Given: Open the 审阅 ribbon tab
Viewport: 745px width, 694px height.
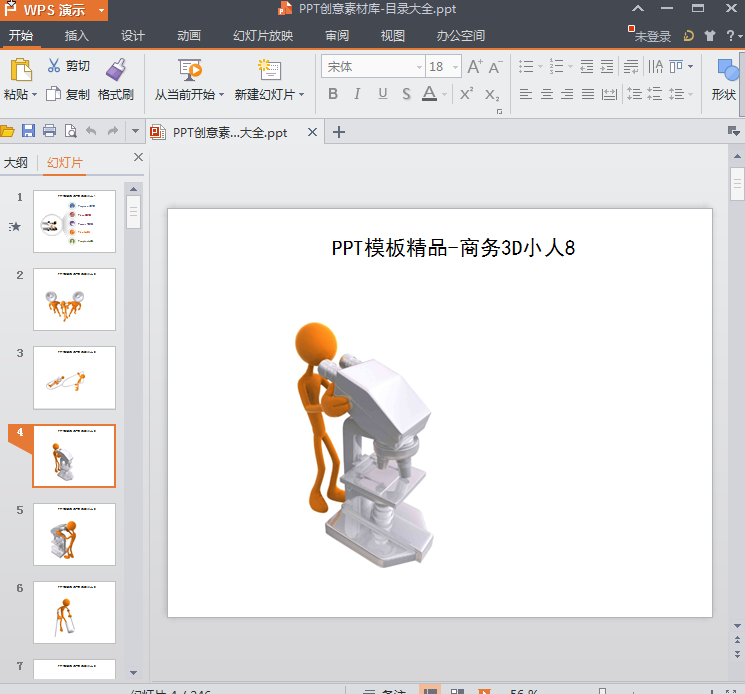Looking at the screenshot, I should click(x=337, y=36).
